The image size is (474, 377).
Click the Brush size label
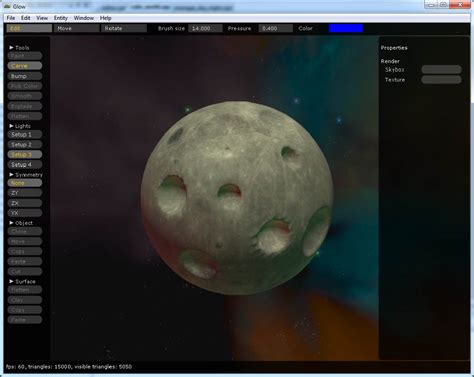[171, 28]
